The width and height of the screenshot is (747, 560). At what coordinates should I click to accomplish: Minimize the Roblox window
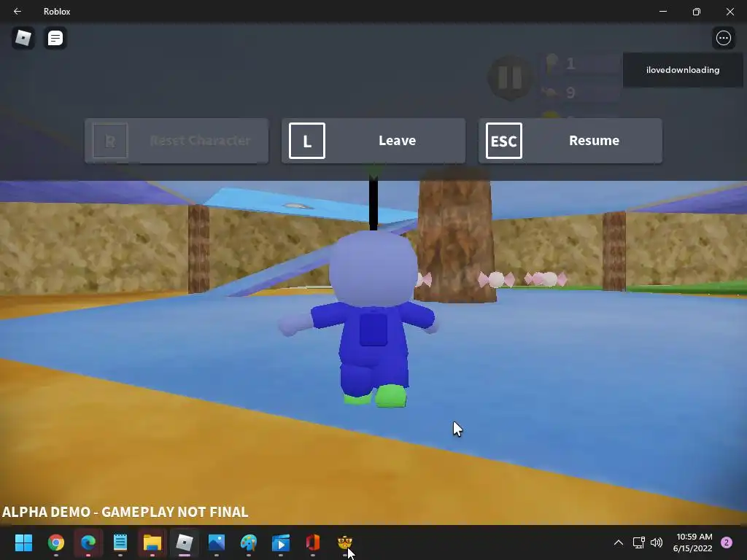point(662,11)
